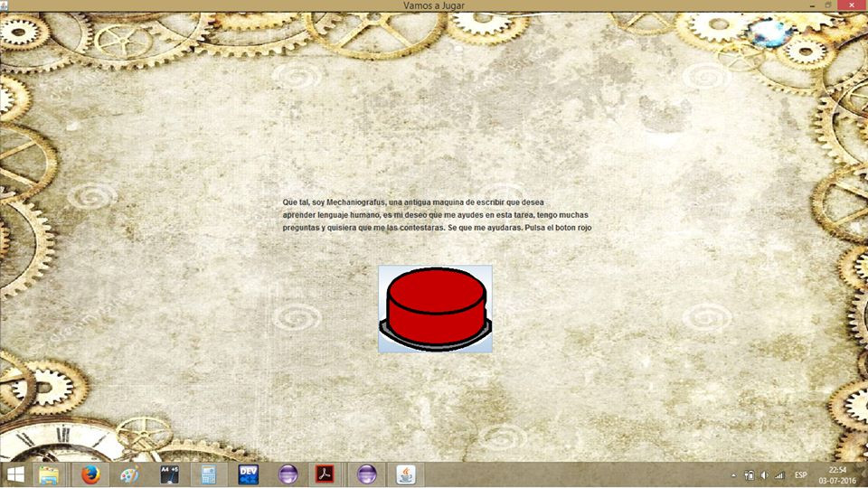
Task: Open File Explorer from the taskbar
Action: 49,474
